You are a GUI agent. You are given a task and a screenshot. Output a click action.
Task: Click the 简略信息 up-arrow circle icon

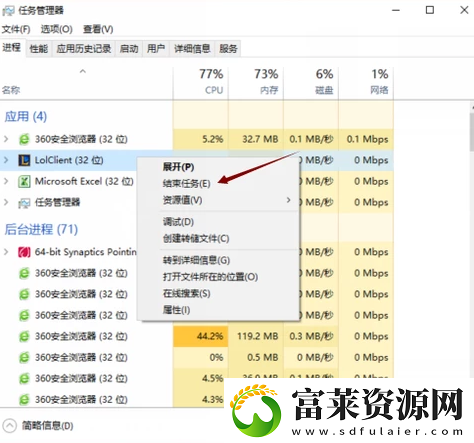click(x=9, y=426)
